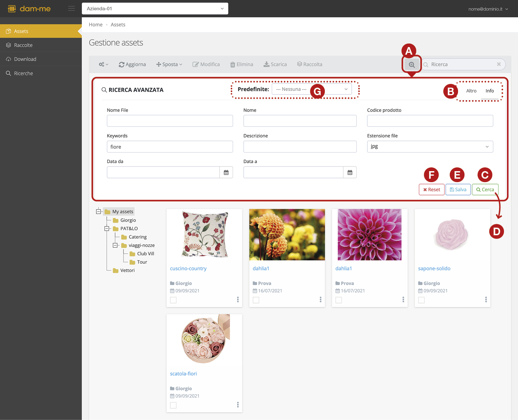Screen dimensions: 518x420
Task: Click Raccolta toolbar item
Action: (310, 64)
